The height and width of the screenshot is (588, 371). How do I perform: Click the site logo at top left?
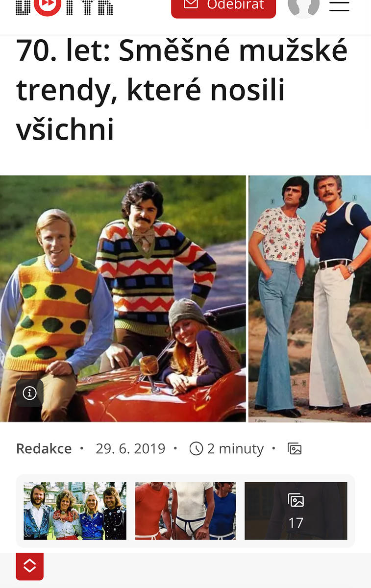[x=64, y=7]
